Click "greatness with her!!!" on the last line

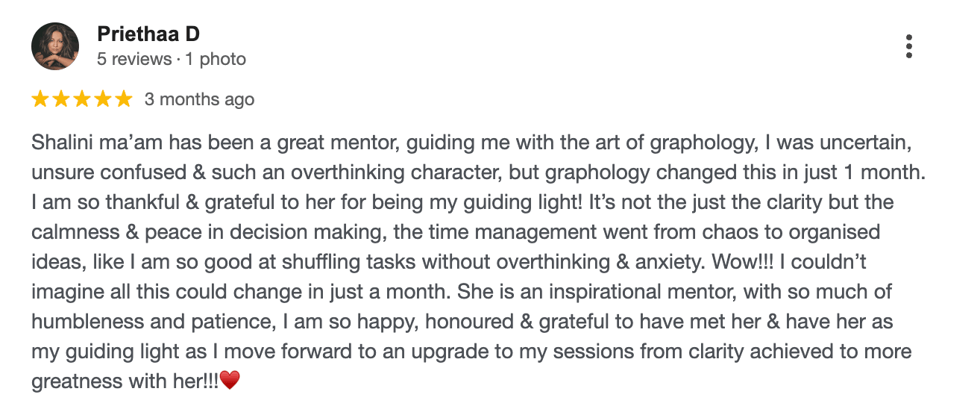point(125,381)
